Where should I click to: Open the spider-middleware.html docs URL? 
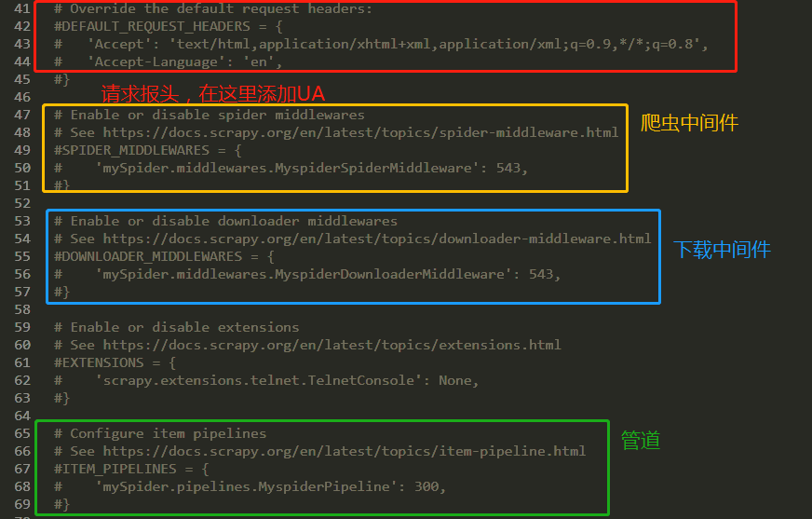[x=360, y=132]
